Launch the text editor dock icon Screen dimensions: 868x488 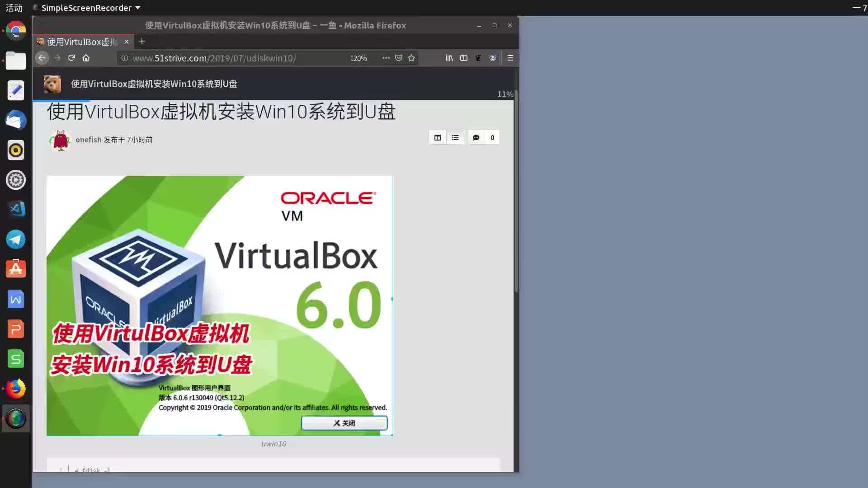(x=16, y=90)
